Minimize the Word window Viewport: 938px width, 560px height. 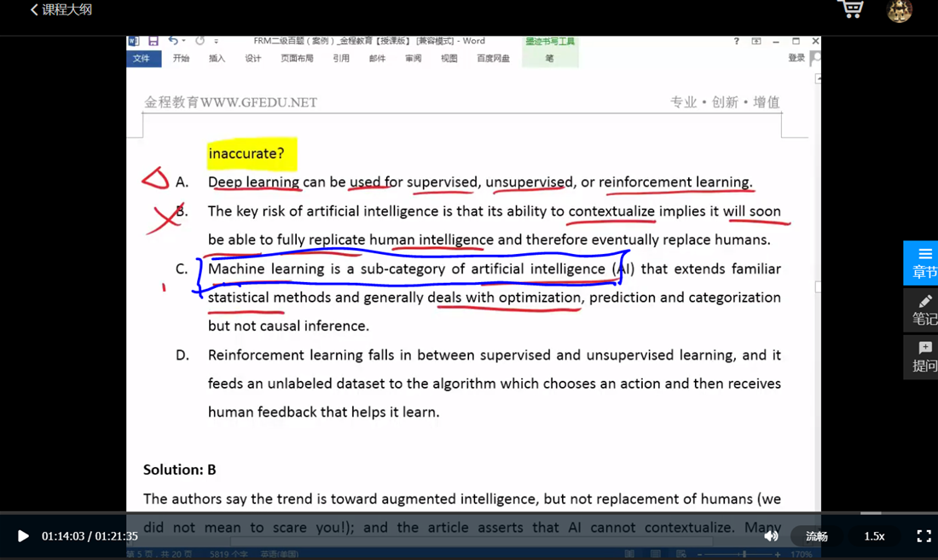776,41
